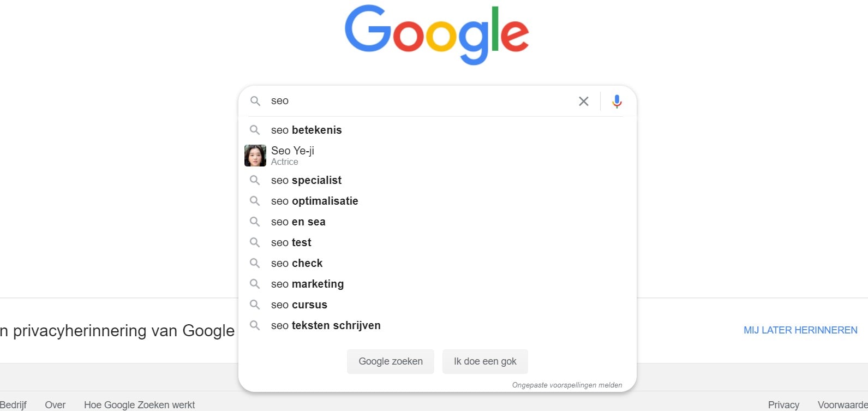Open the Seo Ye-ji actress suggestion
This screenshot has height=411, width=868.
pyautogui.click(x=292, y=155)
